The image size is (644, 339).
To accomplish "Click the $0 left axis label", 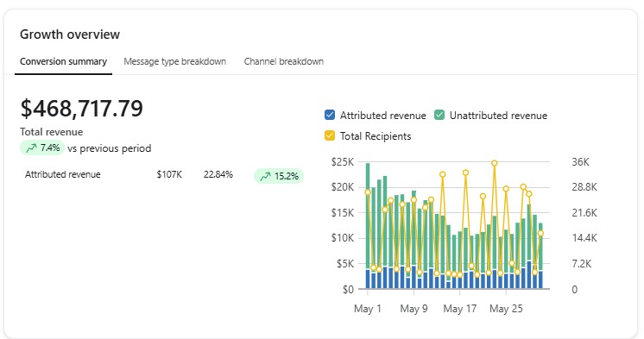I will (348, 289).
